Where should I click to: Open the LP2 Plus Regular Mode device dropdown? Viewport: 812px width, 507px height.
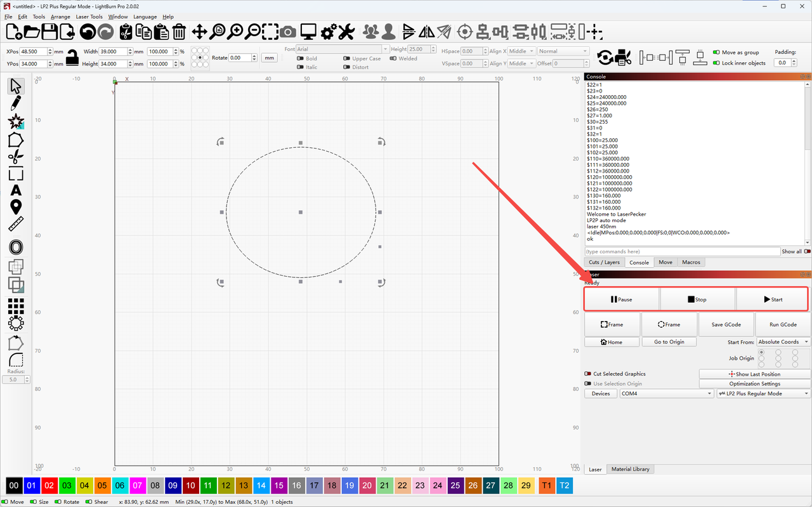coord(764,393)
